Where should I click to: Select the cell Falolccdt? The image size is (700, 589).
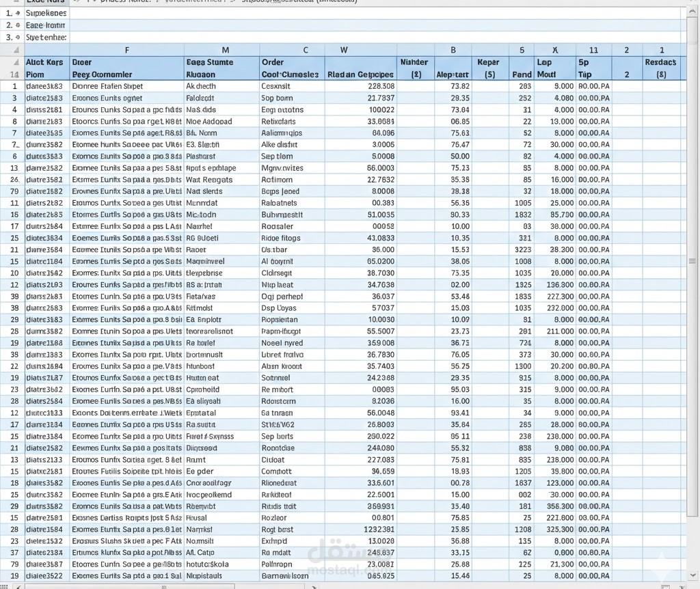(221, 98)
